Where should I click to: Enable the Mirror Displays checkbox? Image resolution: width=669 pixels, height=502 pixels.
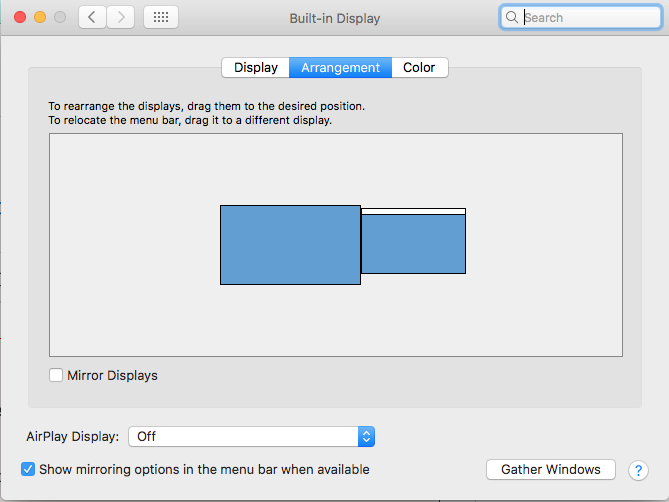56,375
